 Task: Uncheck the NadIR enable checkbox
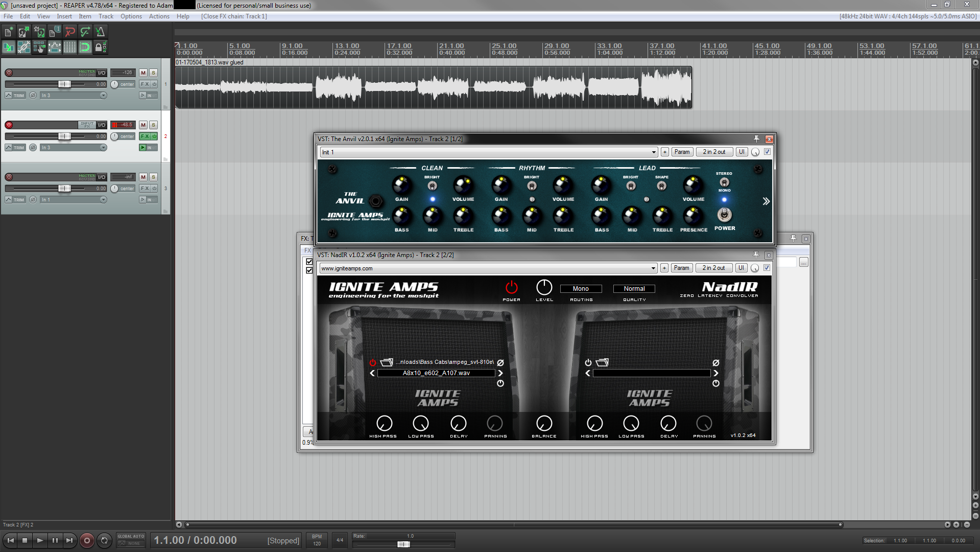767,268
